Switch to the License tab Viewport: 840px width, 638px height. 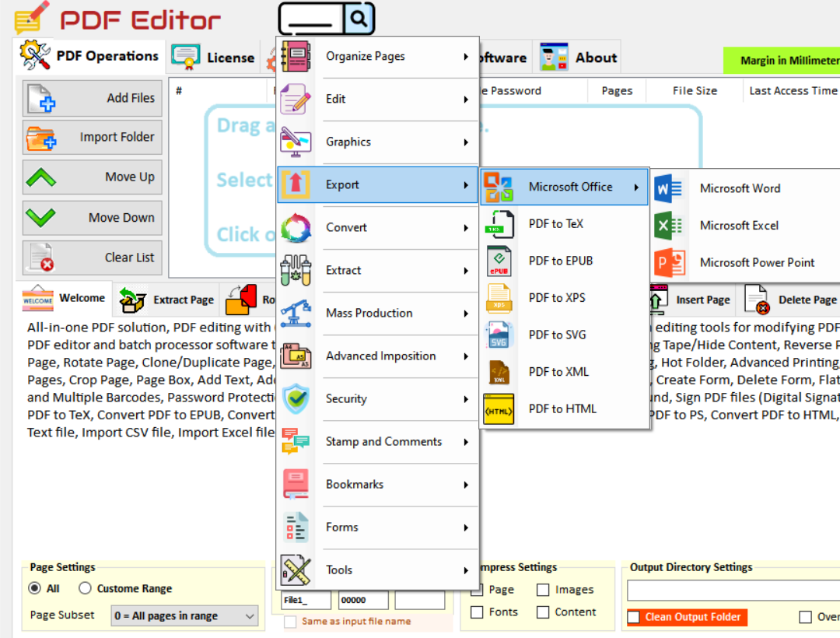(213, 58)
